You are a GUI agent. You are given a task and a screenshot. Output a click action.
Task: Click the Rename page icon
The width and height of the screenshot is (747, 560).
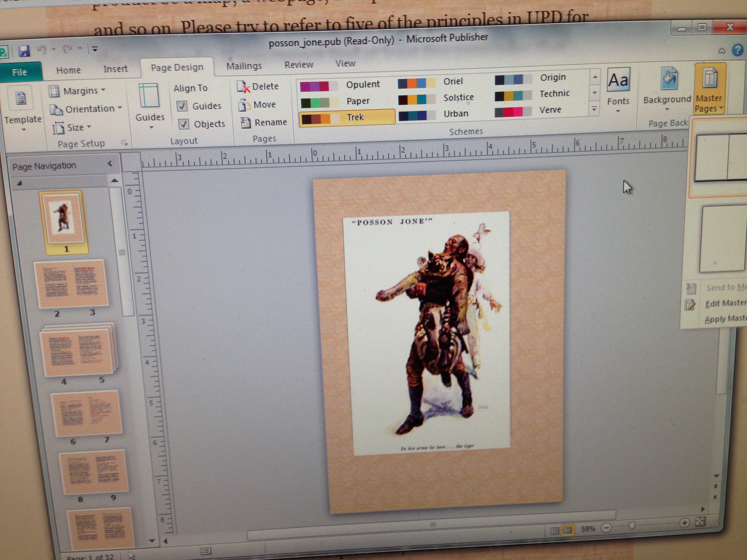pyautogui.click(x=246, y=123)
